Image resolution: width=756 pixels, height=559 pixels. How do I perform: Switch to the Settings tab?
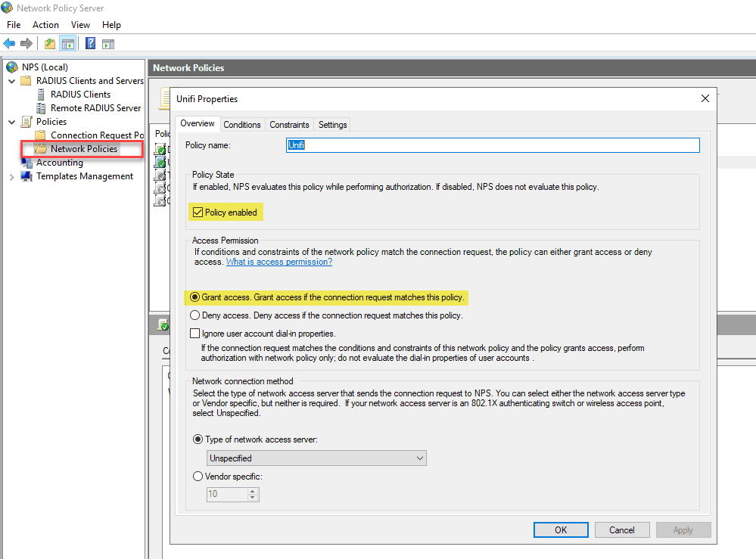(333, 124)
